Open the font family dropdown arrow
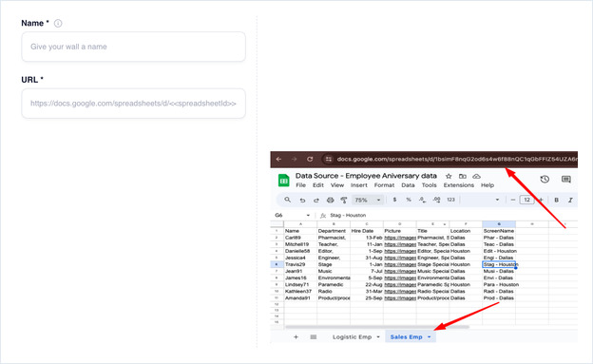Screen dimensions: 593x364 point(497,200)
